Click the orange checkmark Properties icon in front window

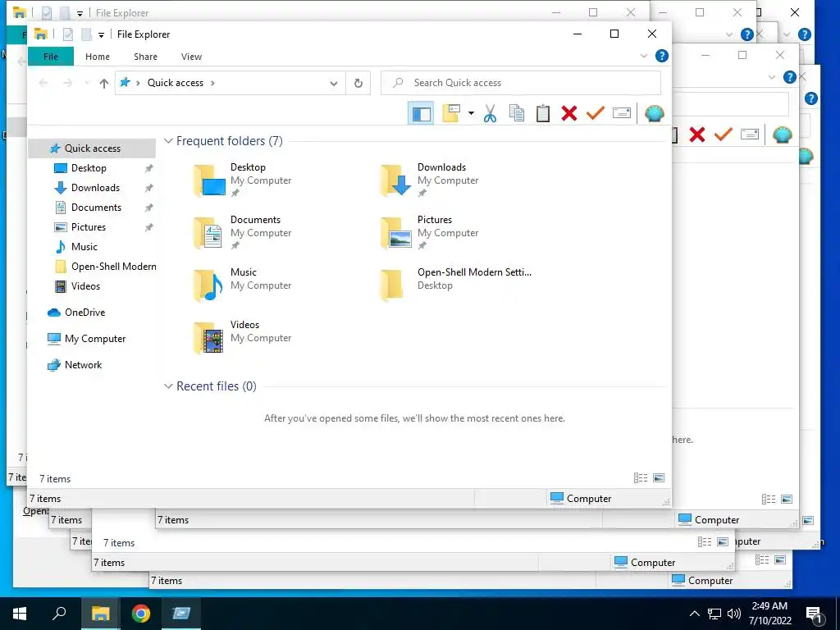pos(596,113)
